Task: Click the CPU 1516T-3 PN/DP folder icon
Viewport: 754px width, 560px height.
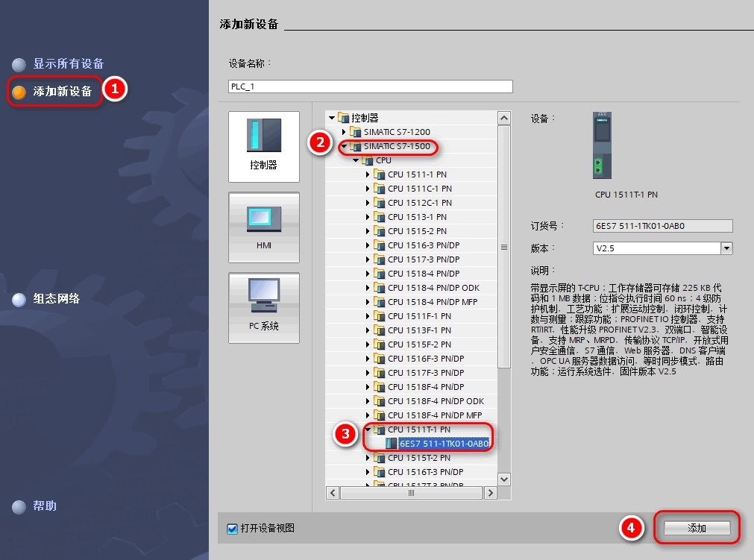Action: pos(380,472)
